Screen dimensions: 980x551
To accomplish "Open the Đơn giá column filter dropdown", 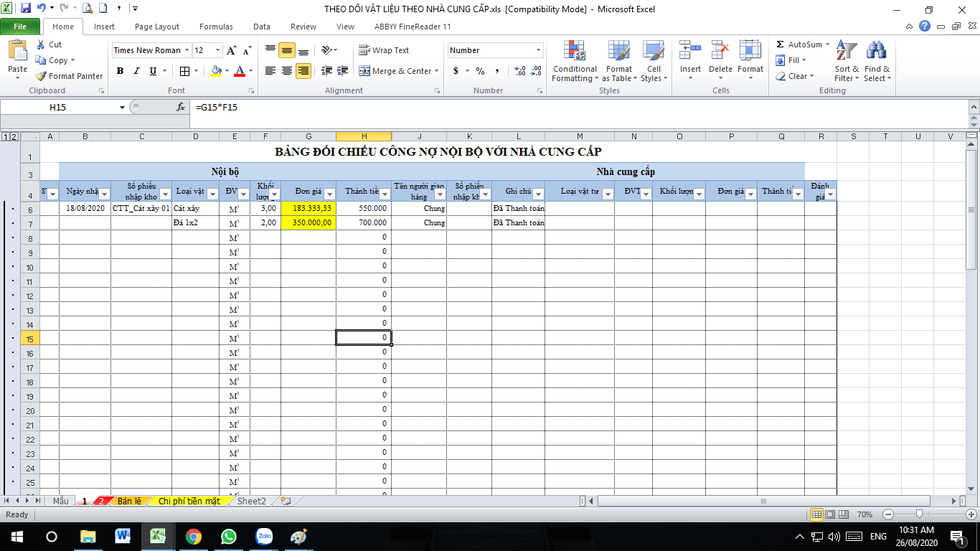I will pyautogui.click(x=329, y=194).
